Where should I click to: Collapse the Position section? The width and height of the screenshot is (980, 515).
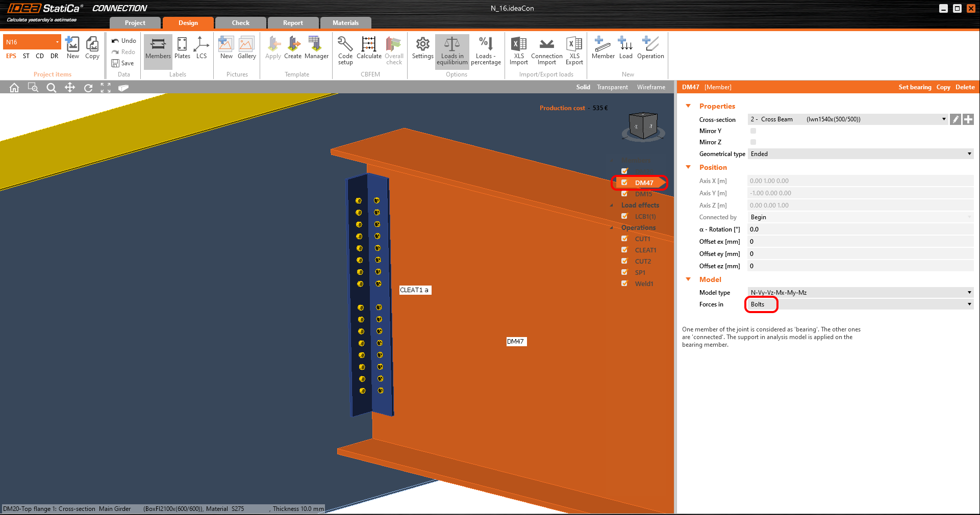688,167
